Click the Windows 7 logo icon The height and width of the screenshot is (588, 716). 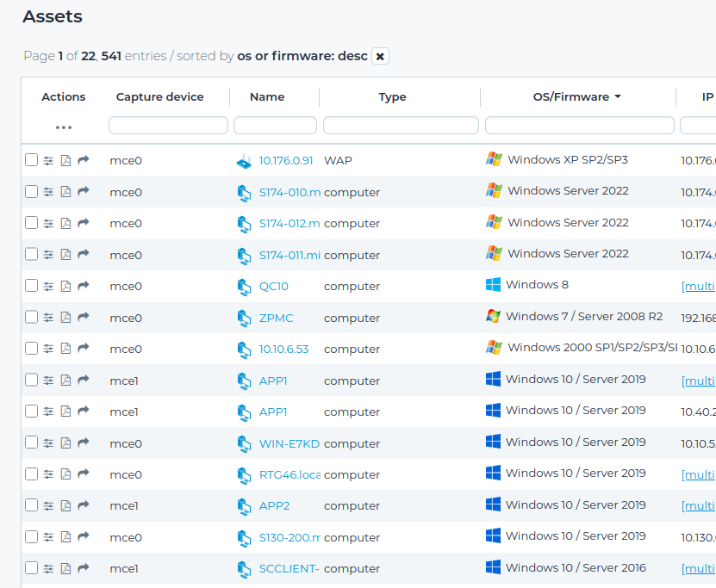[493, 316]
